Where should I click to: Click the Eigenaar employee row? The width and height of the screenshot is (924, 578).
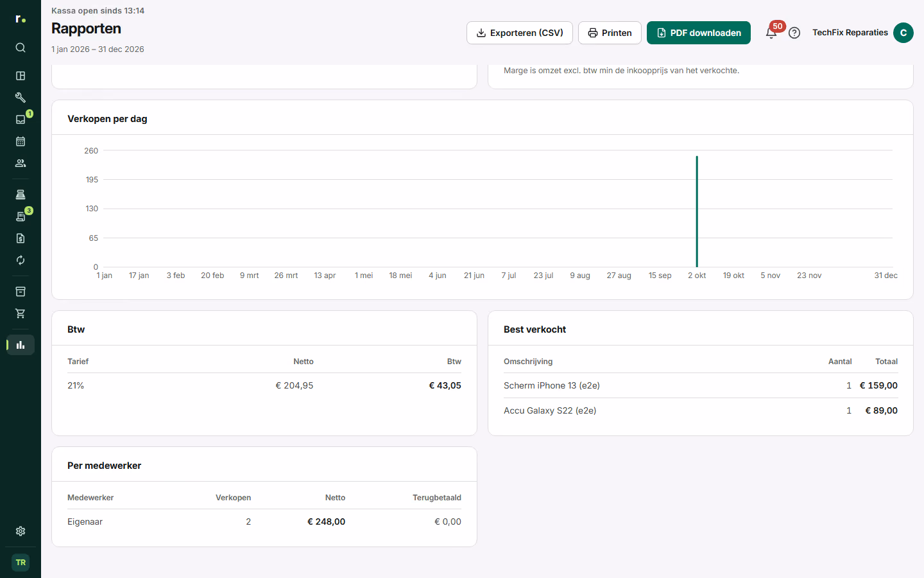[264, 521]
